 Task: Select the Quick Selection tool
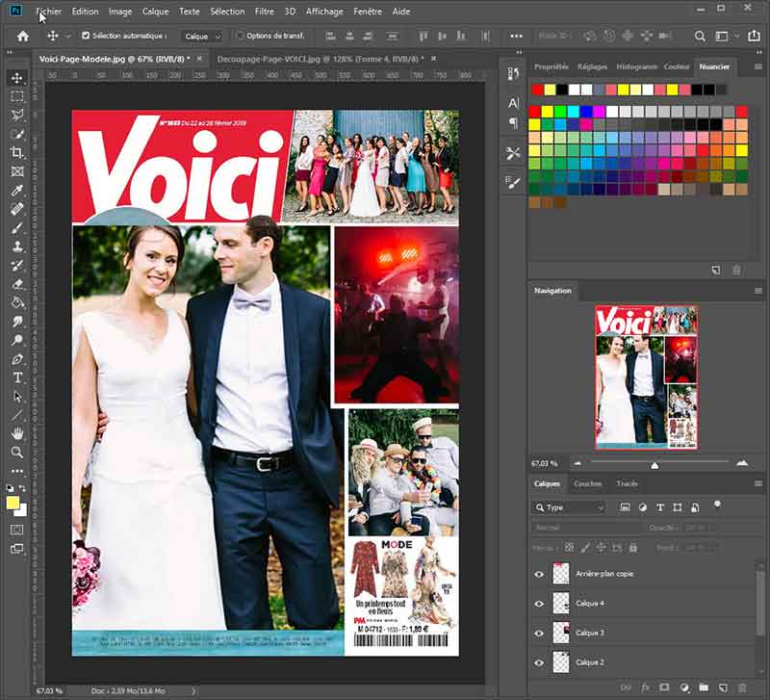[17, 134]
